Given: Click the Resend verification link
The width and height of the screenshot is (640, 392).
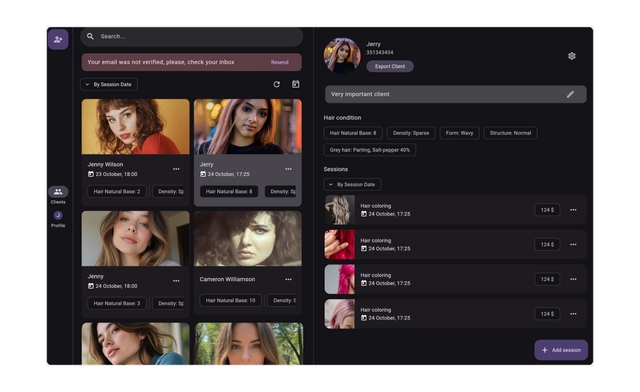Looking at the screenshot, I should click(x=280, y=62).
